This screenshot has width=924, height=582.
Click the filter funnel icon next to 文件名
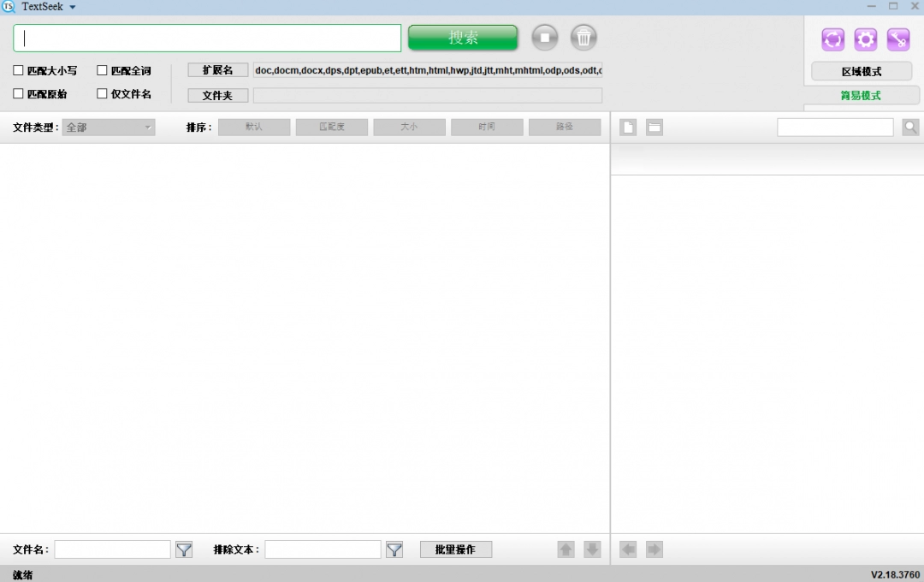184,549
